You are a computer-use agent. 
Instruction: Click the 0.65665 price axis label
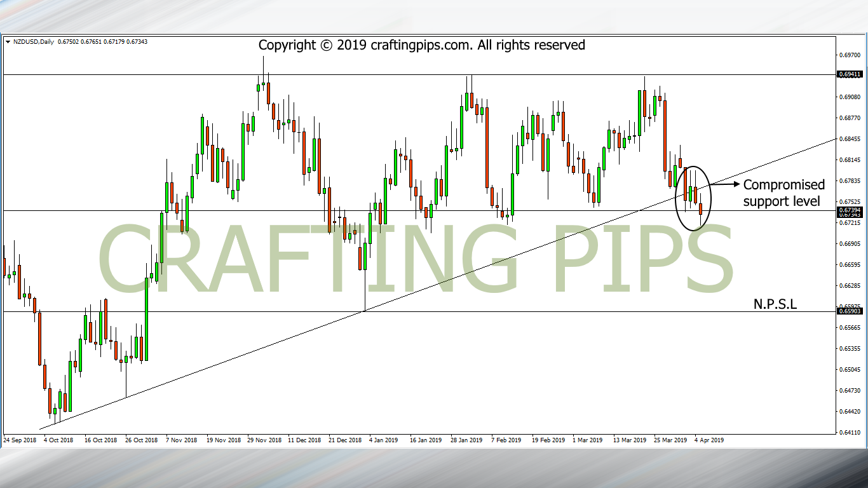click(850, 328)
